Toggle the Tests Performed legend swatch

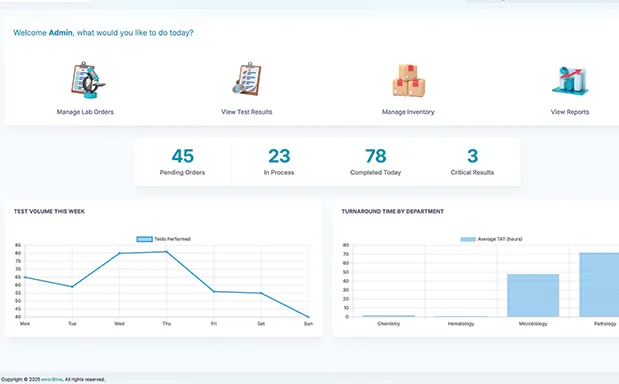pos(144,239)
